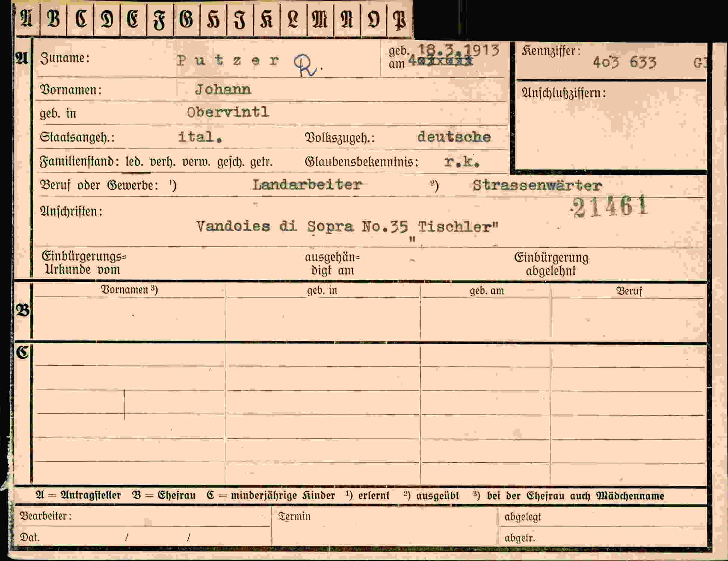Click the ausgehändigt am label

(332, 263)
